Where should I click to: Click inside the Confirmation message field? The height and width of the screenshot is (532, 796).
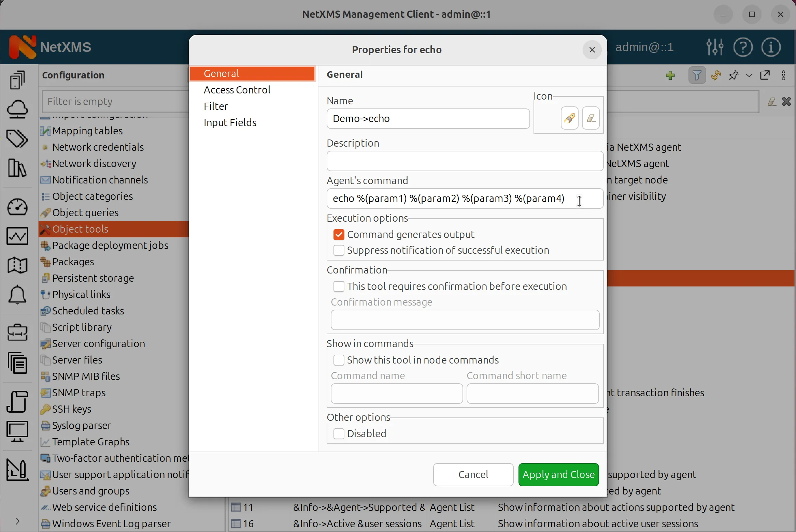click(x=464, y=320)
